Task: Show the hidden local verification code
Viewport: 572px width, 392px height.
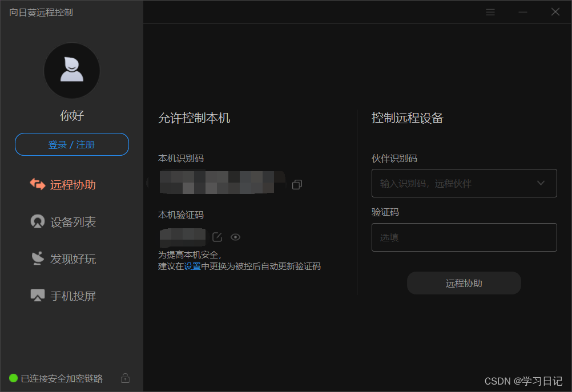Action: (235, 237)
